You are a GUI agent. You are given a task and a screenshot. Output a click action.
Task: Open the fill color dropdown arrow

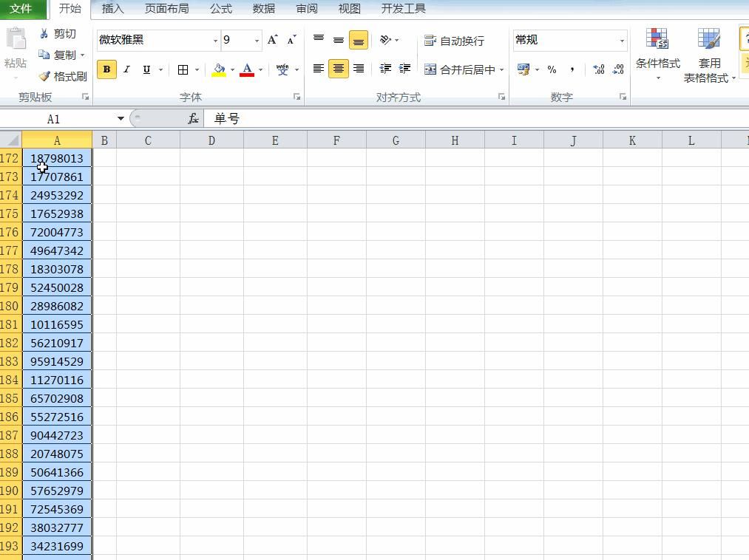point(233,69)
